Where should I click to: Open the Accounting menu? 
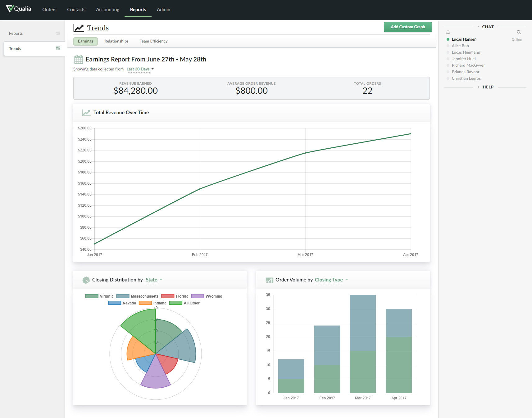(107, 10)
